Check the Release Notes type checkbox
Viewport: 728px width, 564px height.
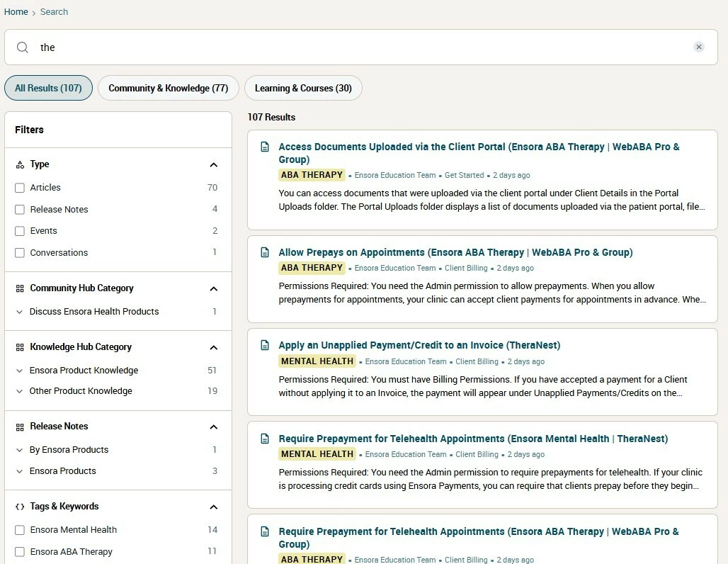(20, 210)
